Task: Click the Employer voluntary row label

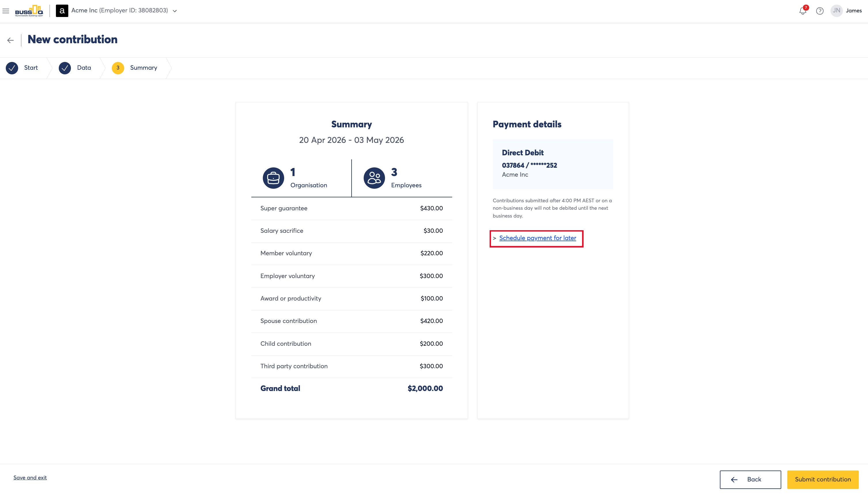Action: [x=287, y=276]
